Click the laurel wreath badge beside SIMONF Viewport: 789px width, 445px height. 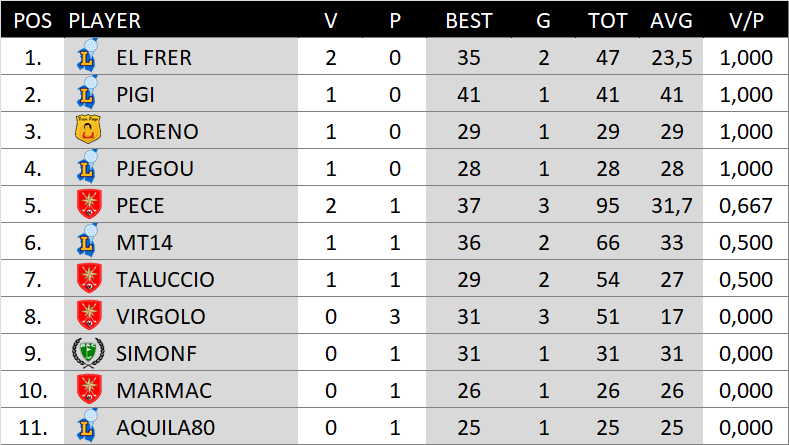[x=88, y=353]
